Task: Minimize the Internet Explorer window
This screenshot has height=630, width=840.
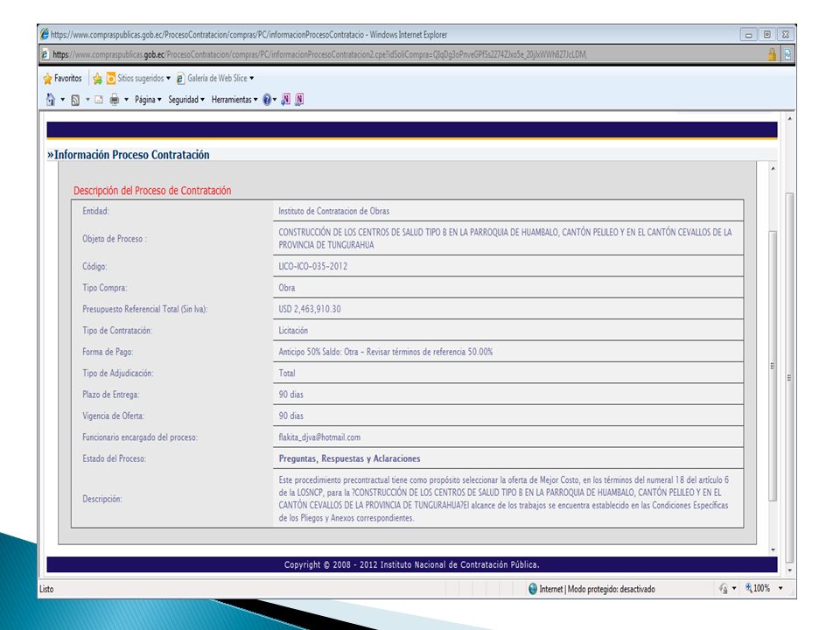Action: (x=748, y=35)
